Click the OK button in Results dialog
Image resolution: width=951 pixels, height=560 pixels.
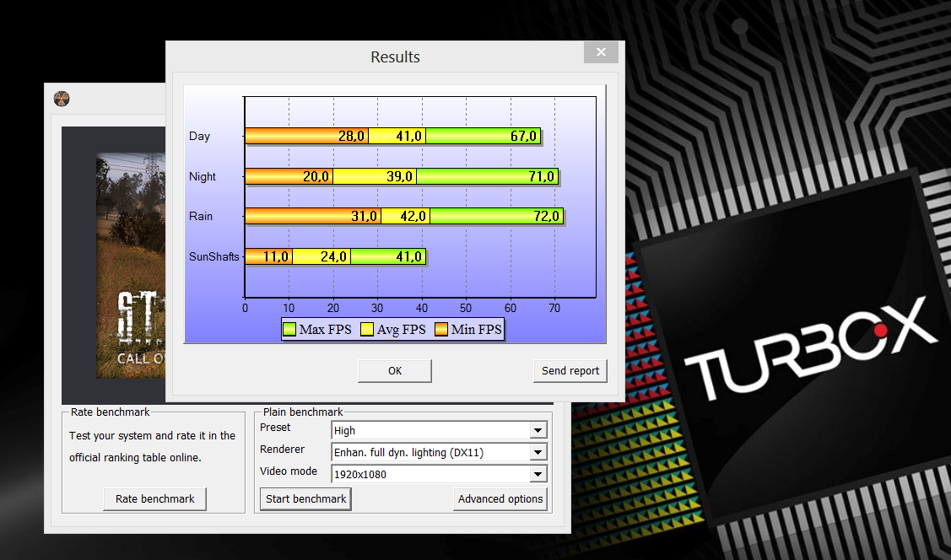pyautogui.click(x=395, y=371)
